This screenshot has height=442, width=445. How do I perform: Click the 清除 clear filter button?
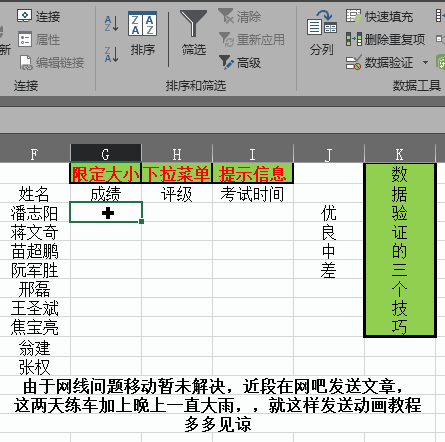coord(240,16)
